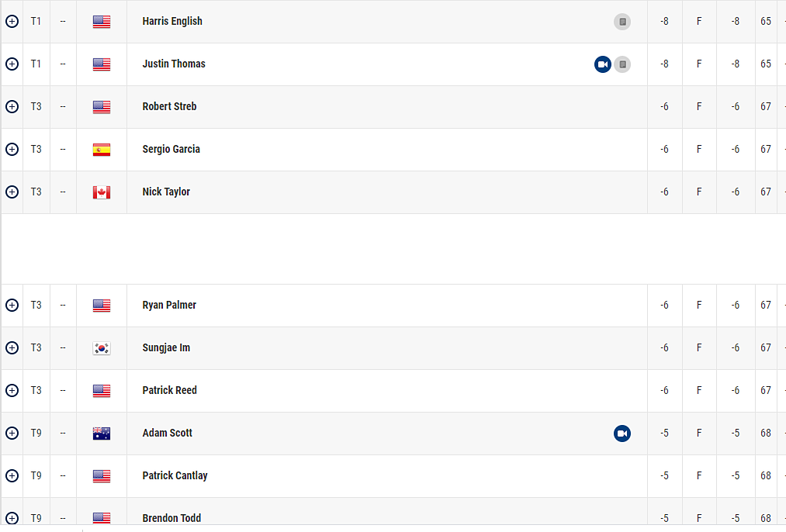This screenshot has height=532, width=786.
Task: Open Justin Thomas scorecard document icon
Action: (x=622, y=64)
